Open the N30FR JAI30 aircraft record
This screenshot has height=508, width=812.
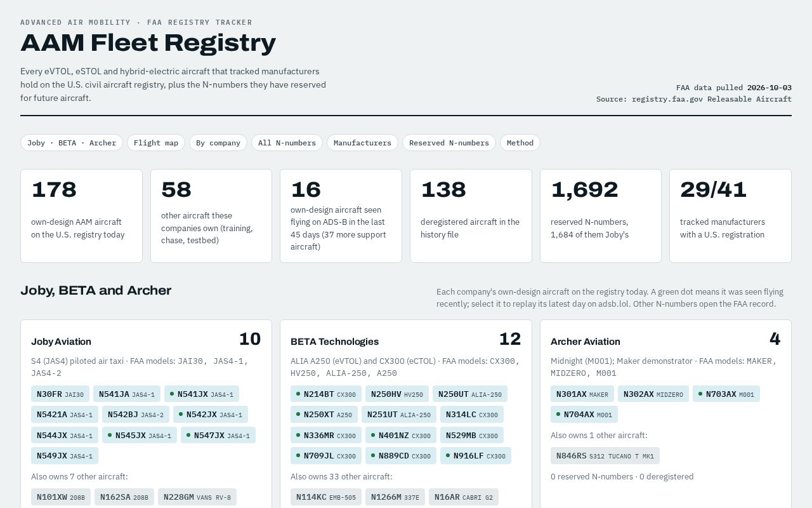(60, 394)
